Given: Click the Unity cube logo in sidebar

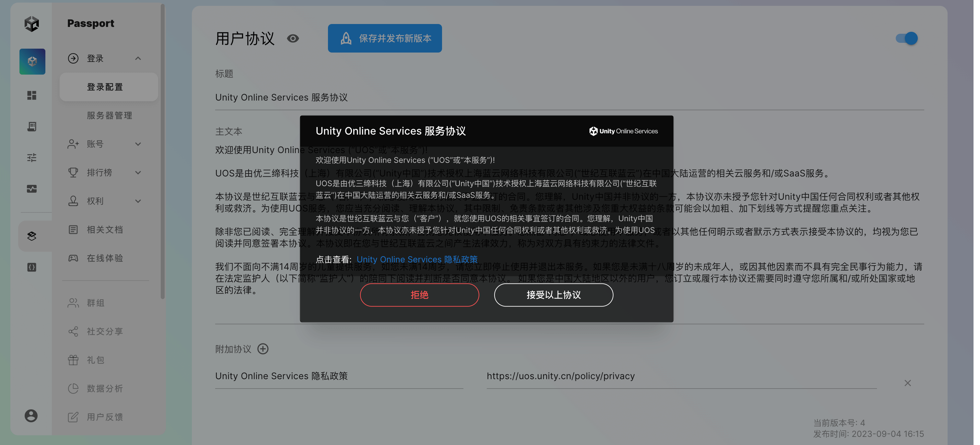Looking at the screenshot, I should [31, 24].
